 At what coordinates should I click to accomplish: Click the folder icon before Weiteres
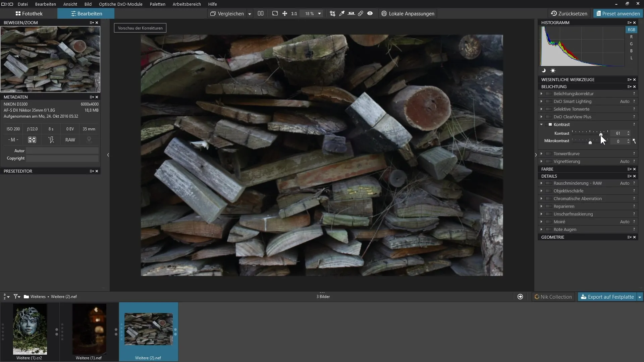click(x=26, y=297)
